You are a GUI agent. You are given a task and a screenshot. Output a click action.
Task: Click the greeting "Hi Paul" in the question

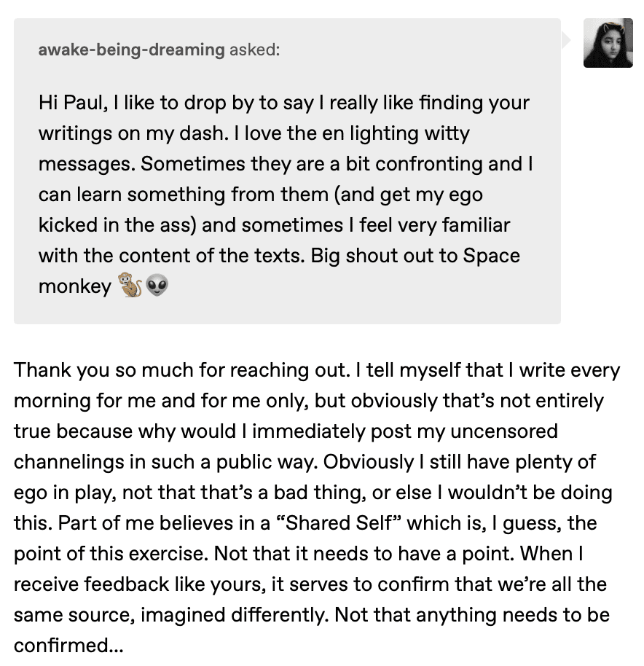71,103
